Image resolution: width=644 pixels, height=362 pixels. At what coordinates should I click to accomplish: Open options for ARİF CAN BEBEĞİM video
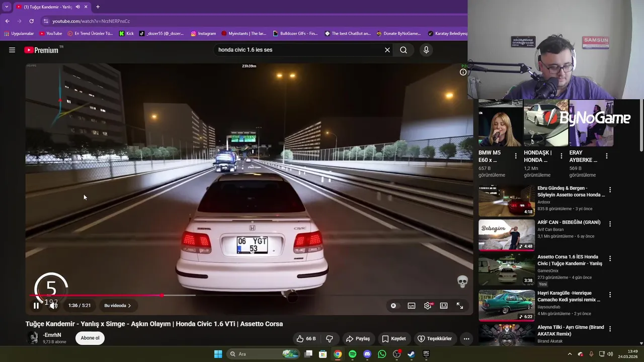click(610, 224)
